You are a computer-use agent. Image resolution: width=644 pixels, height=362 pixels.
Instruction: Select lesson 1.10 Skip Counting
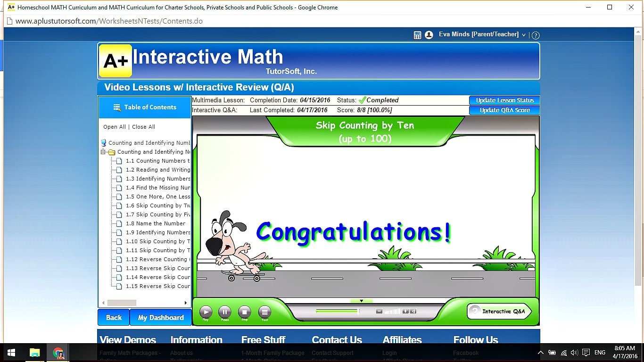pyautogui.click(x=159, y=241)
